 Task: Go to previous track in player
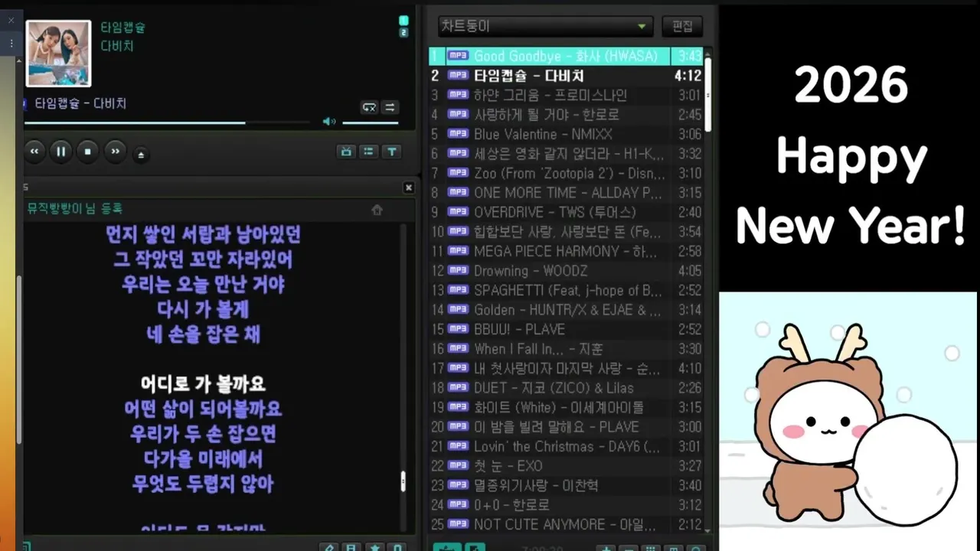click(34, 152)
